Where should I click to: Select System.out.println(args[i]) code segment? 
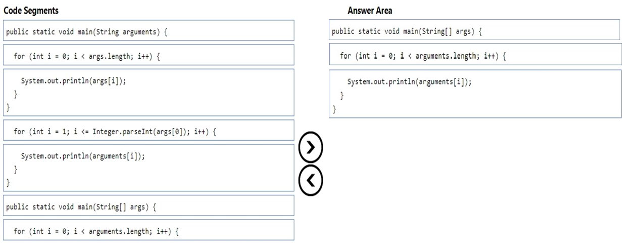[x=148, y=93]
